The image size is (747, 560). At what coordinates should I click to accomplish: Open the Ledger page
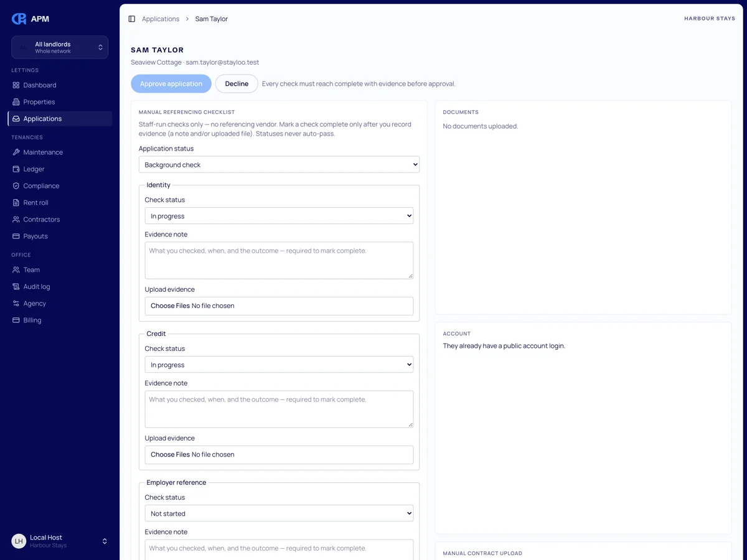[x=60, y=169]
